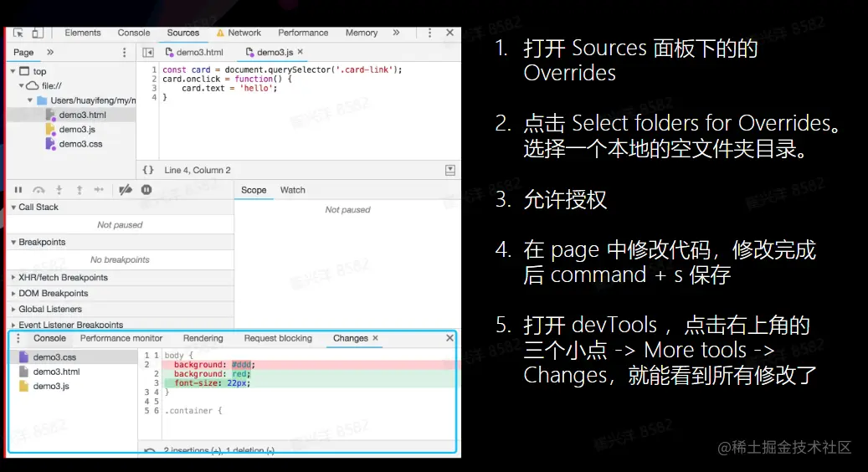Click the pretty print braces icon
Screen dimensions: 868x472
pyautogui.click(x=148, y=170)
